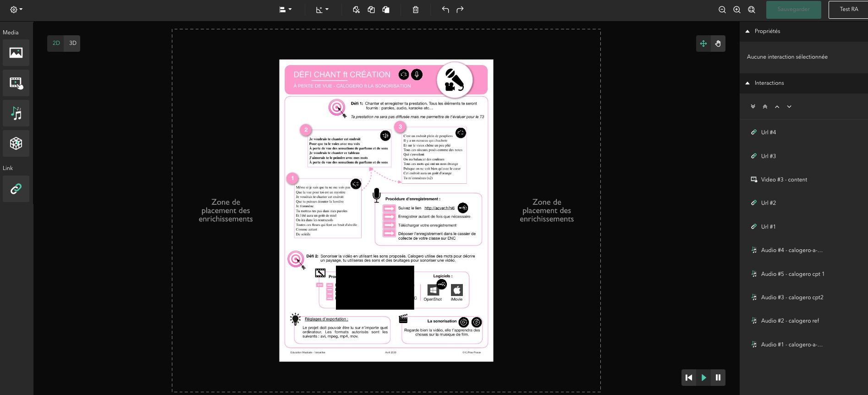Click the delete trash icon
Screen dimensions: 868x395
point(416,10)
